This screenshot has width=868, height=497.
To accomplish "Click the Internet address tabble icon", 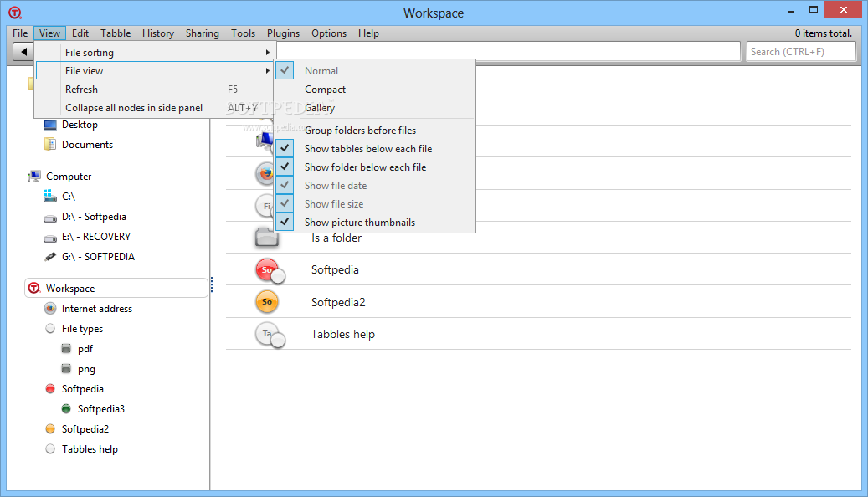I will 50,308.
